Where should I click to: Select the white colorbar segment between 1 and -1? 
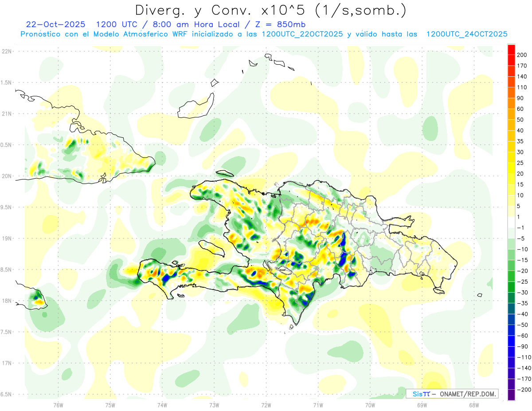[x=512, y=223]
